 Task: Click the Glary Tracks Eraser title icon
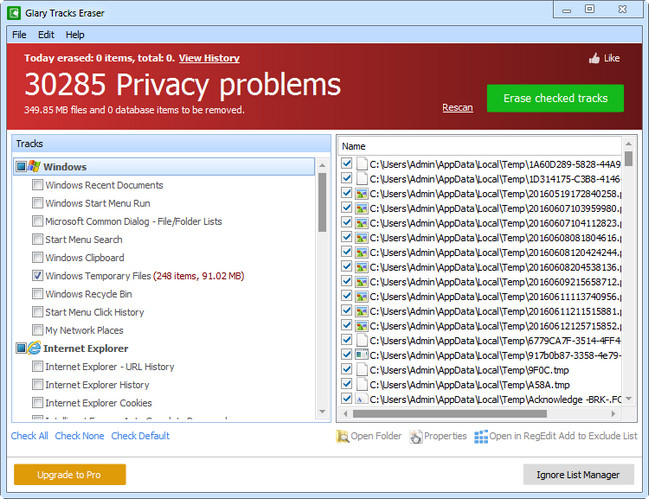pyautogui.click(x=14, y=12)
